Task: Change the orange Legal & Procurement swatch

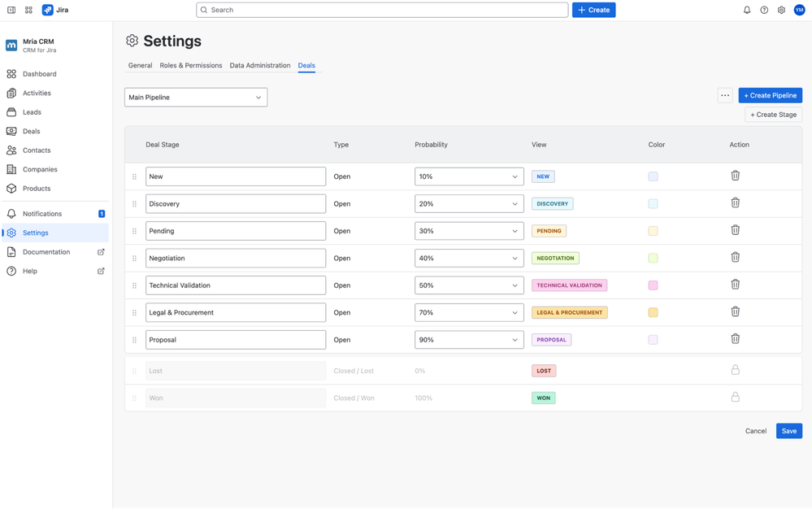Action: pos(653,313)
